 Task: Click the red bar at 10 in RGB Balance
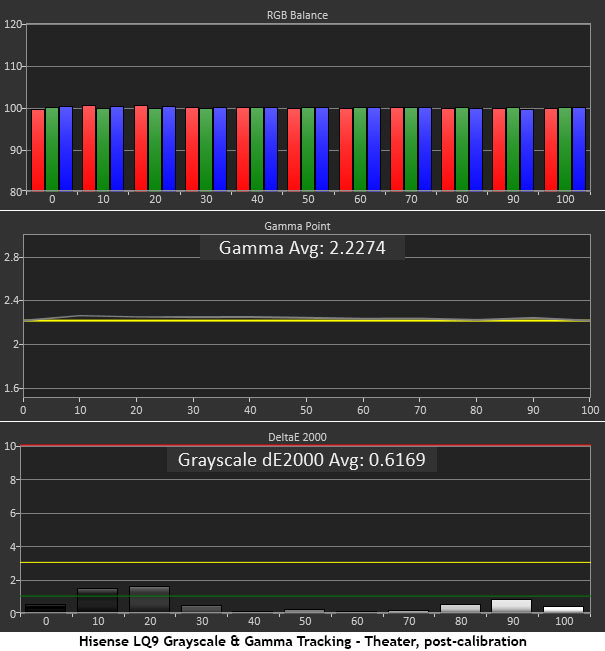89,148
